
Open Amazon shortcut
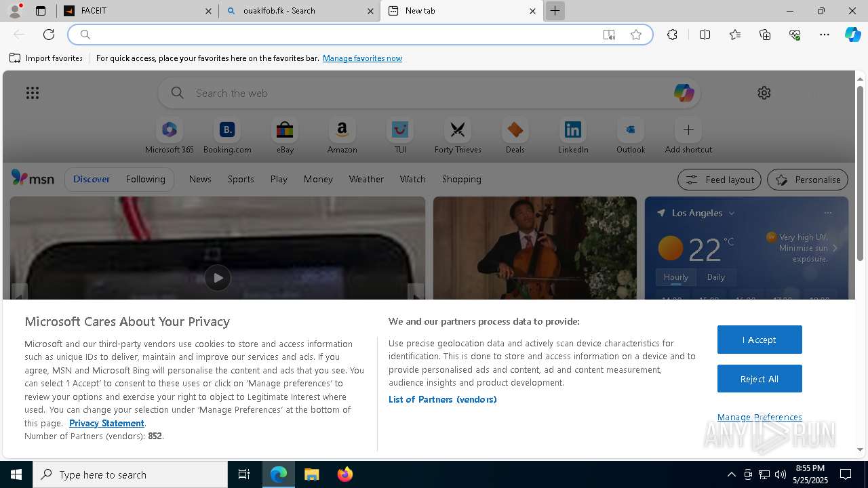pos(342,136)
